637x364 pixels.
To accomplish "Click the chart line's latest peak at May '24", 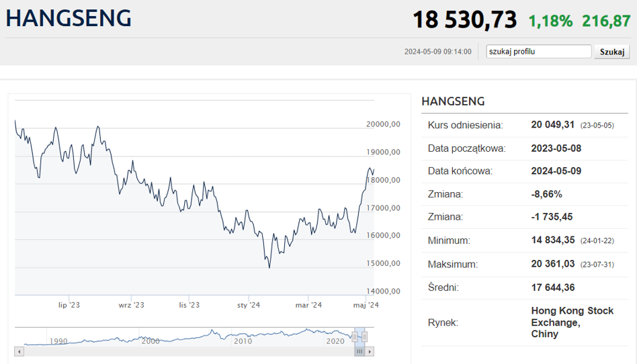I will pos(370,168).
